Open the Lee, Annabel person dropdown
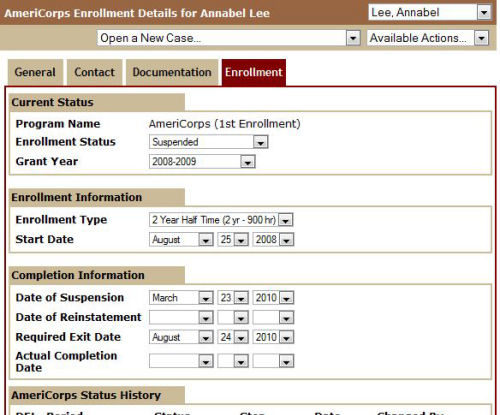 coord(429,12)
